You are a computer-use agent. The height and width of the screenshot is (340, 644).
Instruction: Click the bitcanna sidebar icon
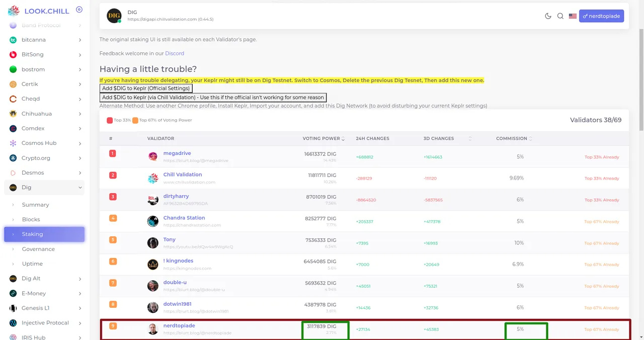tap(13, 40)
